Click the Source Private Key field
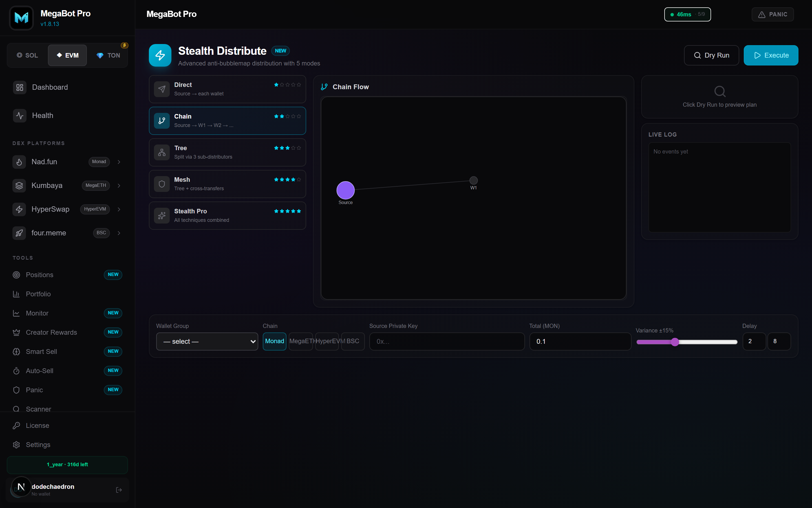Viewport: 812px width, 508px height. (x=447, y=341)
